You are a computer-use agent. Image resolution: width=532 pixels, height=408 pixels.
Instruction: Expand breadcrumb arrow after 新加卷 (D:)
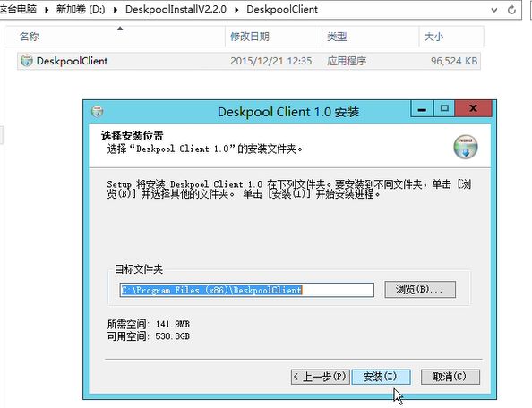tap(116, 10)
